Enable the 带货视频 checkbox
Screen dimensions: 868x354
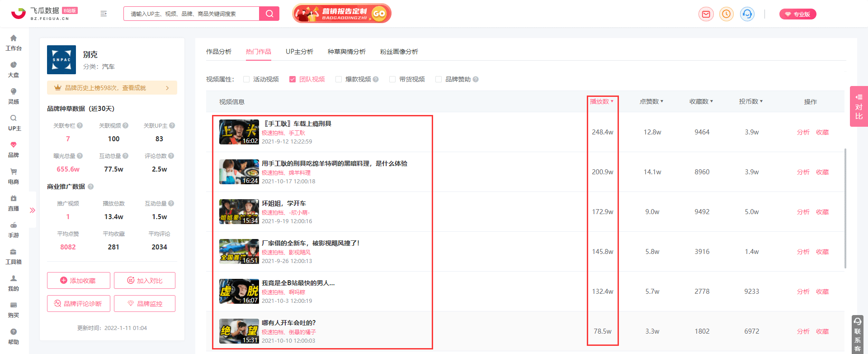(x=392, y=79)
